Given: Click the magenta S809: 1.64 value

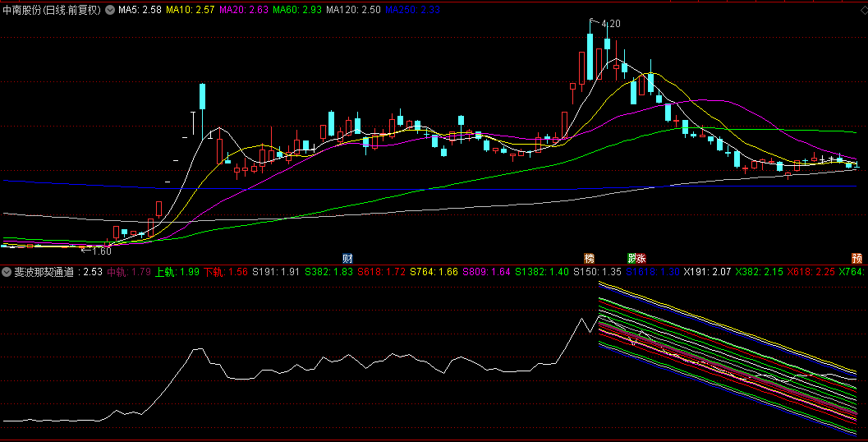Looking at the screenshot, I should pyautogui.click(x=487, y=272).
